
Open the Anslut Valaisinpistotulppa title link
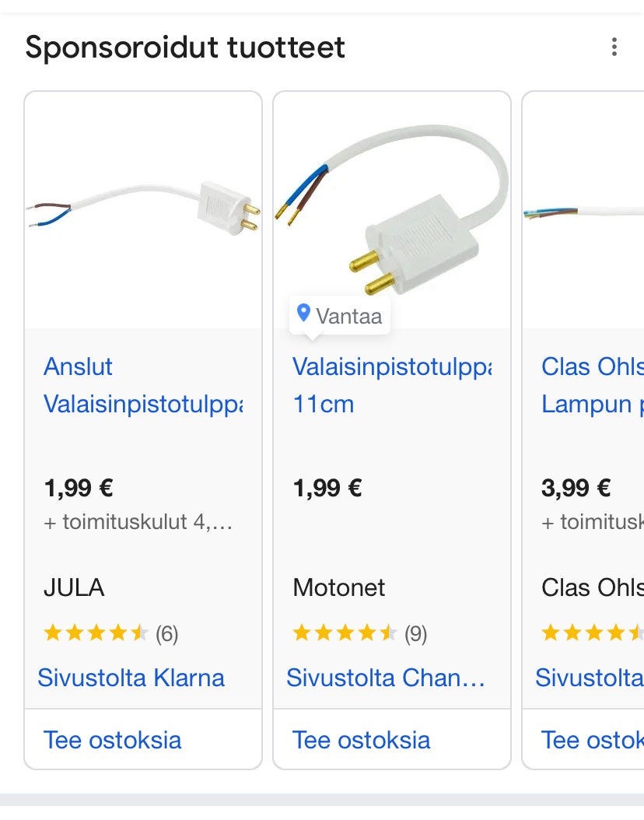pos(143,385)
